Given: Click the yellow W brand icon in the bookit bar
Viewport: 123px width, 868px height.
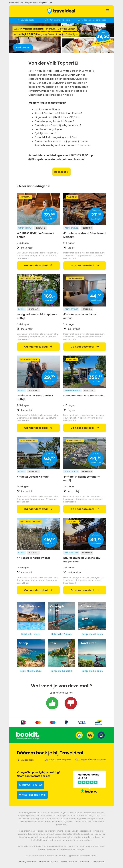Looking at the screenshot, I should [x=90, y=735].
